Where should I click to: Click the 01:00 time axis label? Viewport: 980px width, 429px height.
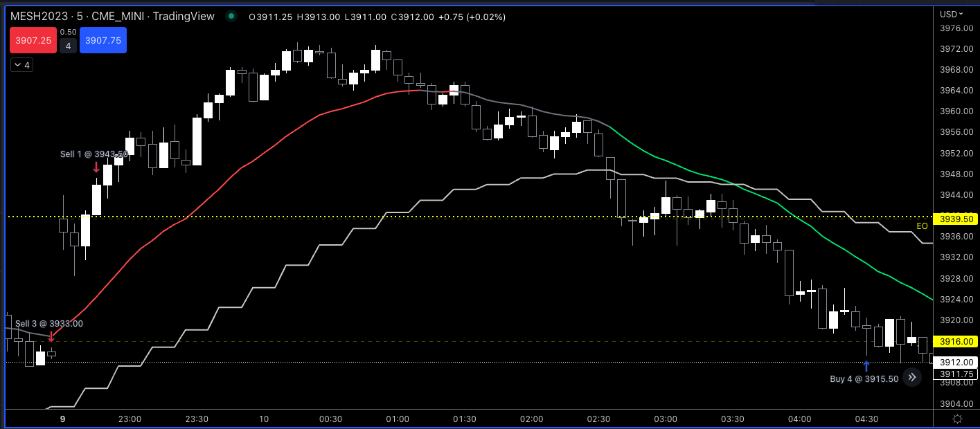tap(398, 419)
